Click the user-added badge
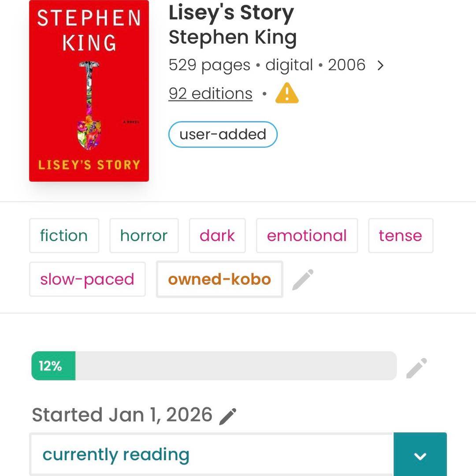 (x=223, y=134)
